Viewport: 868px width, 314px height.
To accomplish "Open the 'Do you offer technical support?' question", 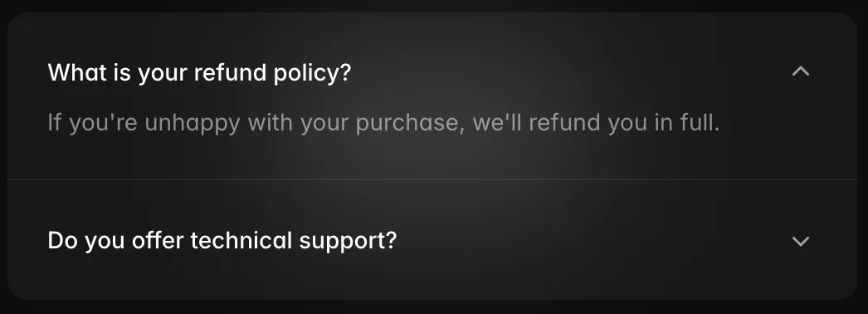I will tap(222, 241).
